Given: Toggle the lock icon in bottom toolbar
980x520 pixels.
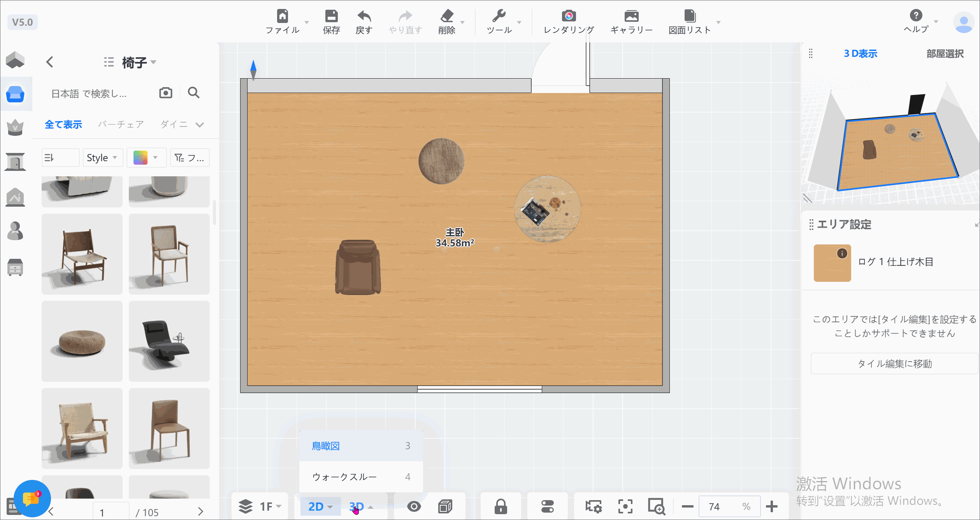Looking at the screenshot, I should coord(501,506).
